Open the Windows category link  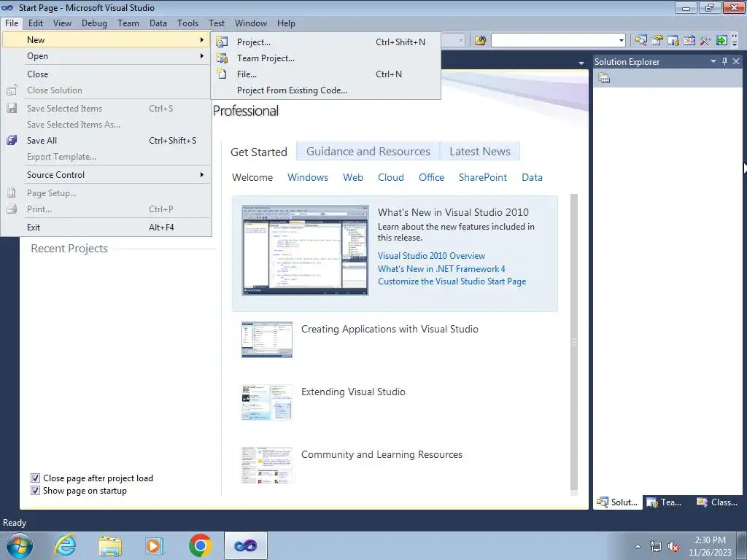click(308, 177)
